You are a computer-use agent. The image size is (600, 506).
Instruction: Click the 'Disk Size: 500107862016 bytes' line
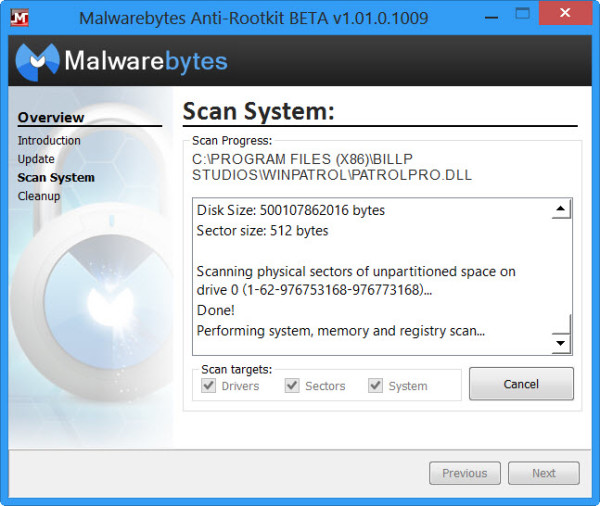(x=291, y=210)
